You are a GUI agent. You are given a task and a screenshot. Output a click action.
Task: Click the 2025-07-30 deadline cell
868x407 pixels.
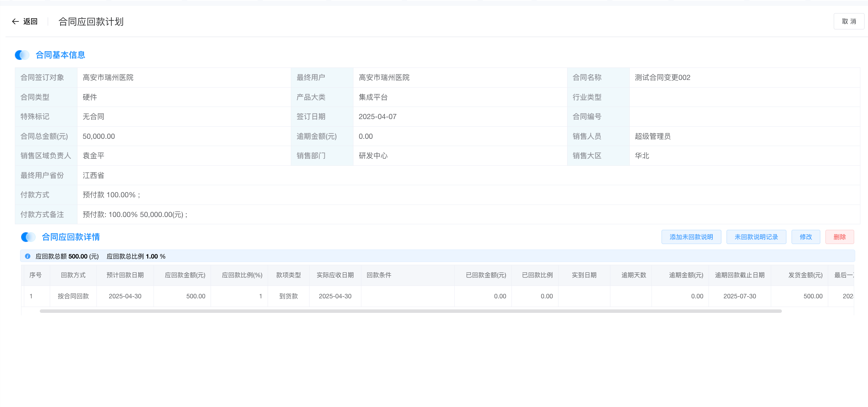[740, 296]
